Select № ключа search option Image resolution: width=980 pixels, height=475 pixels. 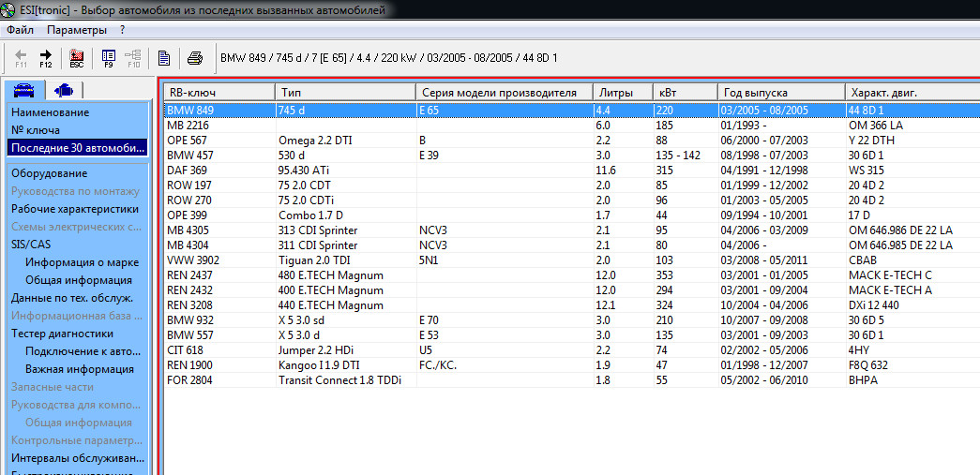pos(36,130)
